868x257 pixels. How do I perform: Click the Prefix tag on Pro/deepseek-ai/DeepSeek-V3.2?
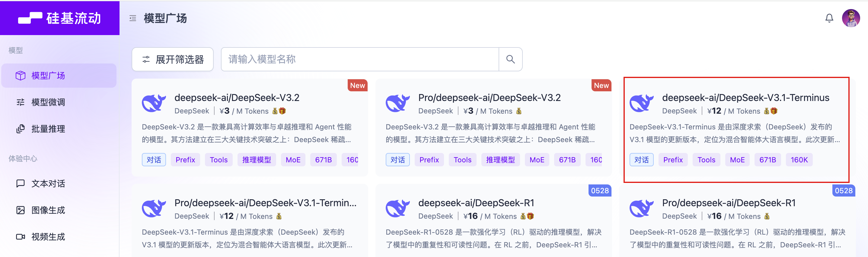[429, 160]
